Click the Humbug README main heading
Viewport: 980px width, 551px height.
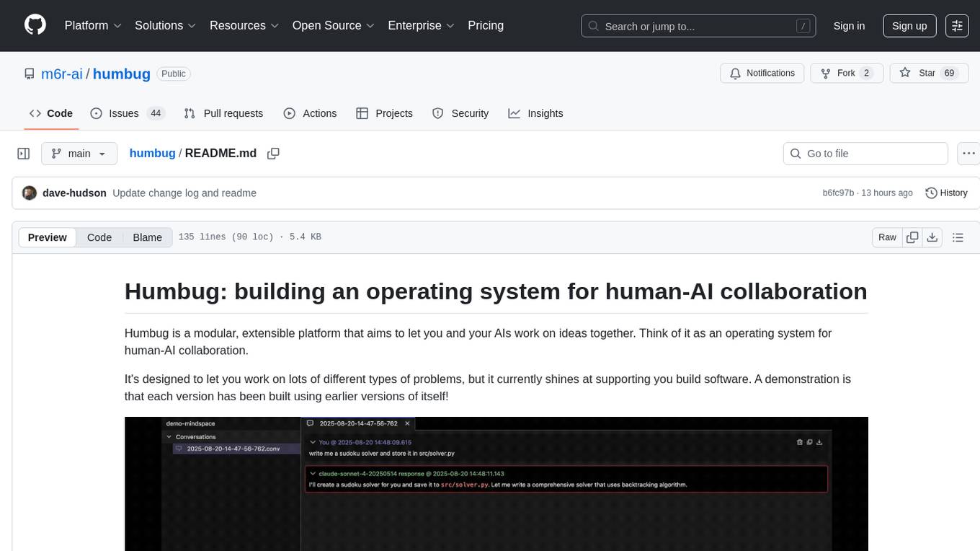(x=496, y=291)
